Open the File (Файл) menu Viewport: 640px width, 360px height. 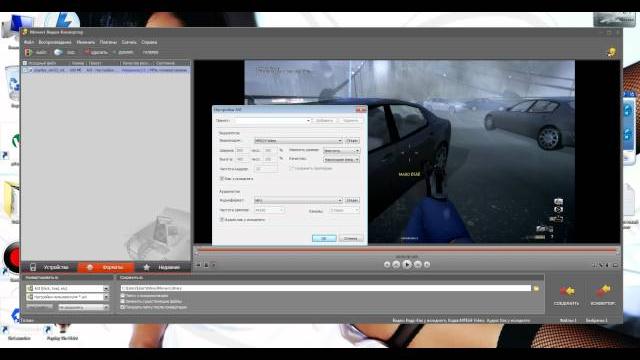pyautogui.click(x=29, y=42)
